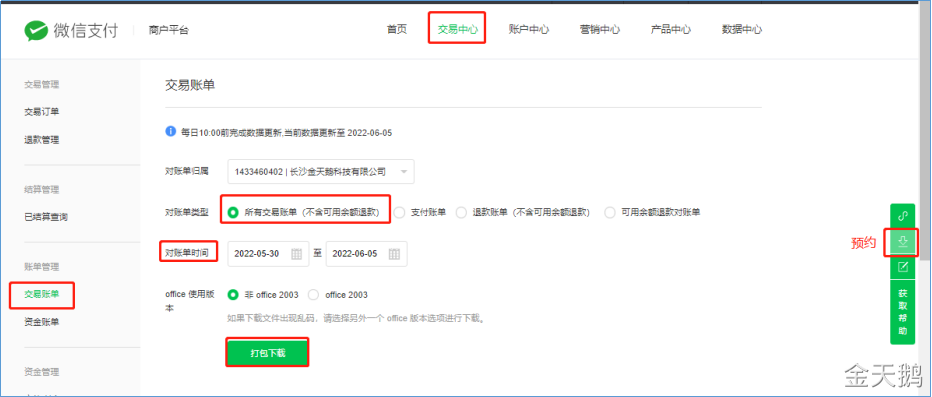Switch to 数据中心 tab

(x=742, y=29)
